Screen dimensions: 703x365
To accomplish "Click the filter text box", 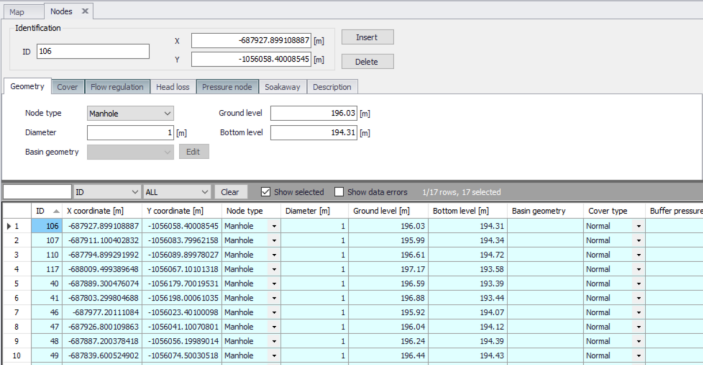I will [37, 192].
